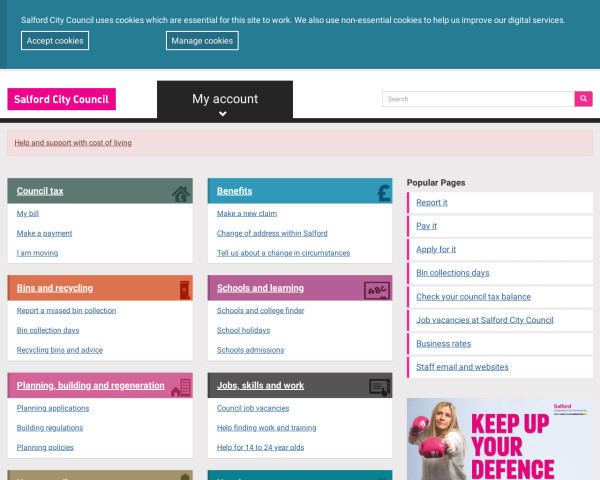The image size is (600, 480).
Task: Click the house icon in Council tax header
Action: click(x=181, y=194)
